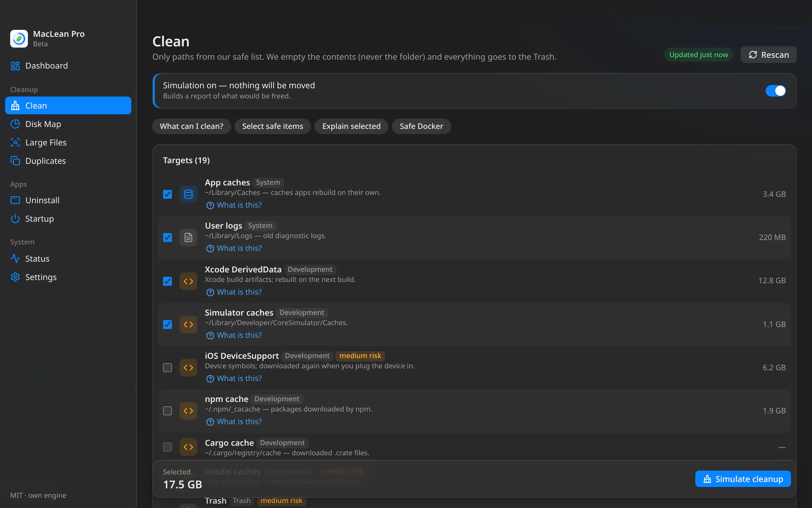Image resolution: width=812 pixels, height=508 pixels.
Task: Open What is this? for Xcode DerivedData
Action: (x=234, y=292)
